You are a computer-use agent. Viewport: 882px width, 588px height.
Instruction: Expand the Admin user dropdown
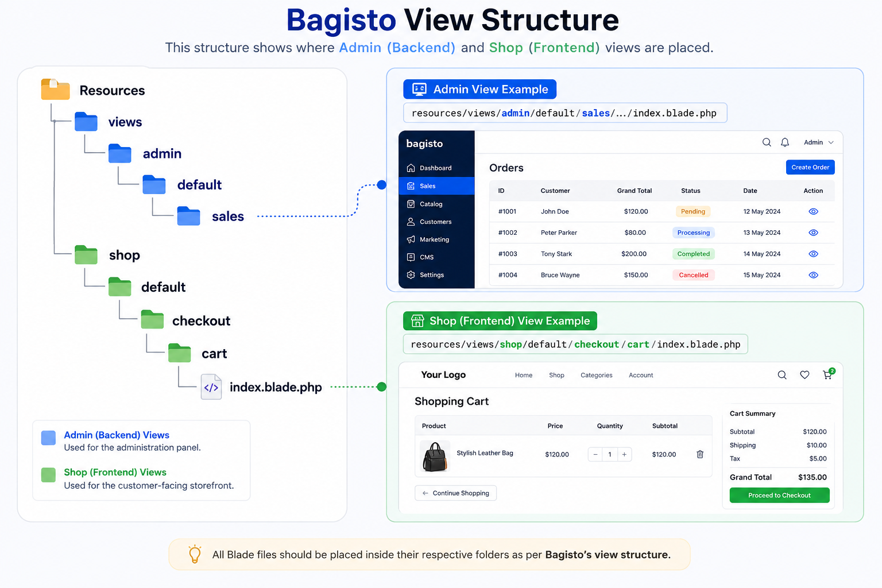[x=819, y=142]
